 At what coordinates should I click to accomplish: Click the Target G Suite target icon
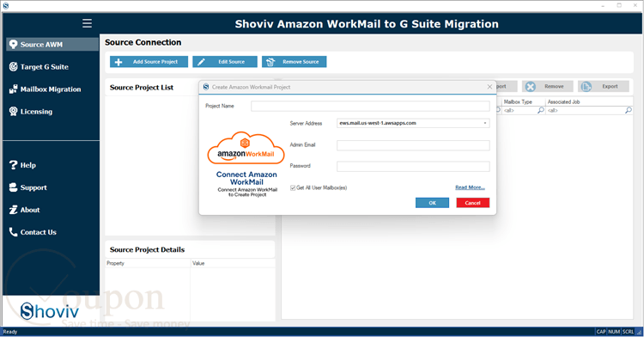[x=13, y=66]
